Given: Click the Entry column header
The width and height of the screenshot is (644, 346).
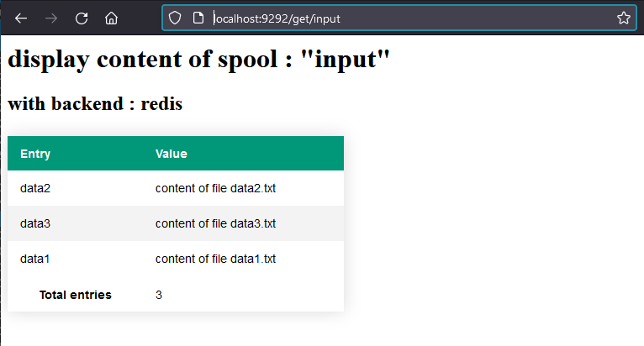Looking at the screenshot, I should click(35, 154).
